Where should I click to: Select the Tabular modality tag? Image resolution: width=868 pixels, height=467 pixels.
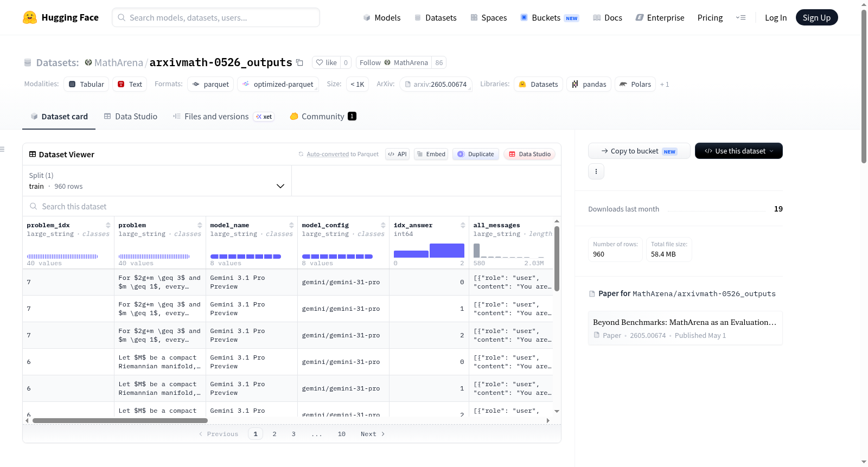coord(86,84)
